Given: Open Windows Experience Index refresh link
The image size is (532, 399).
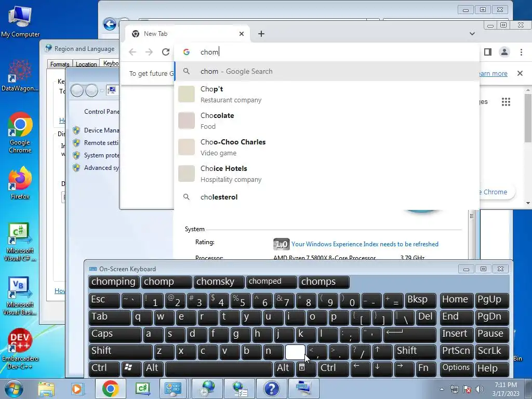Looking at the screenshot, I should point(365,244).
